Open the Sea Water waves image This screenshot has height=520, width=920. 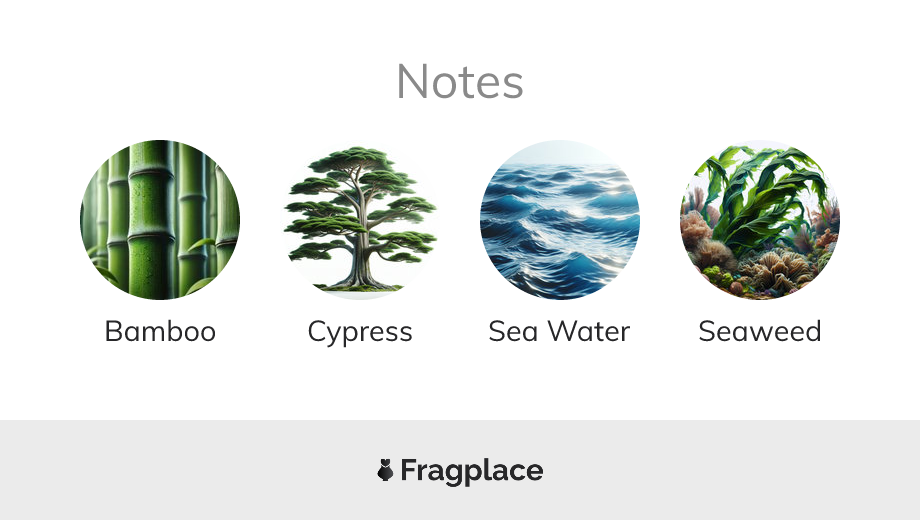point(560,220)
